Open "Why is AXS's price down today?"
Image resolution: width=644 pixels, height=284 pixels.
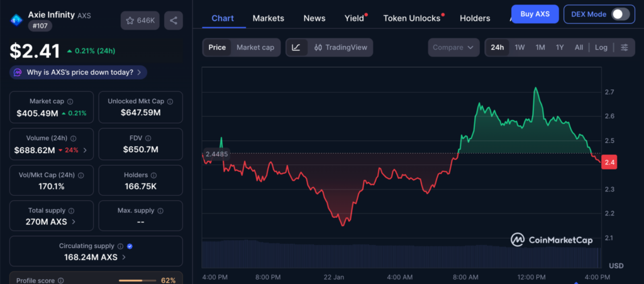79,72
